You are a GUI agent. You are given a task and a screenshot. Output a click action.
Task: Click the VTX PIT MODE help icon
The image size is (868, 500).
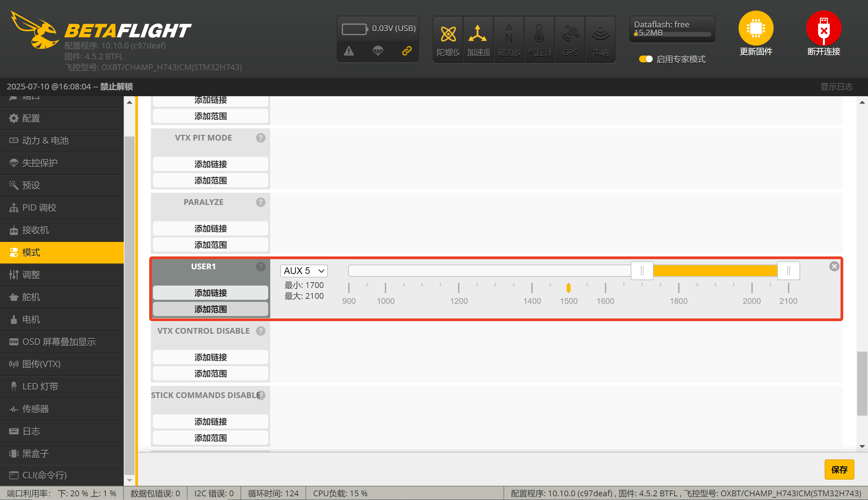(260, 138)
